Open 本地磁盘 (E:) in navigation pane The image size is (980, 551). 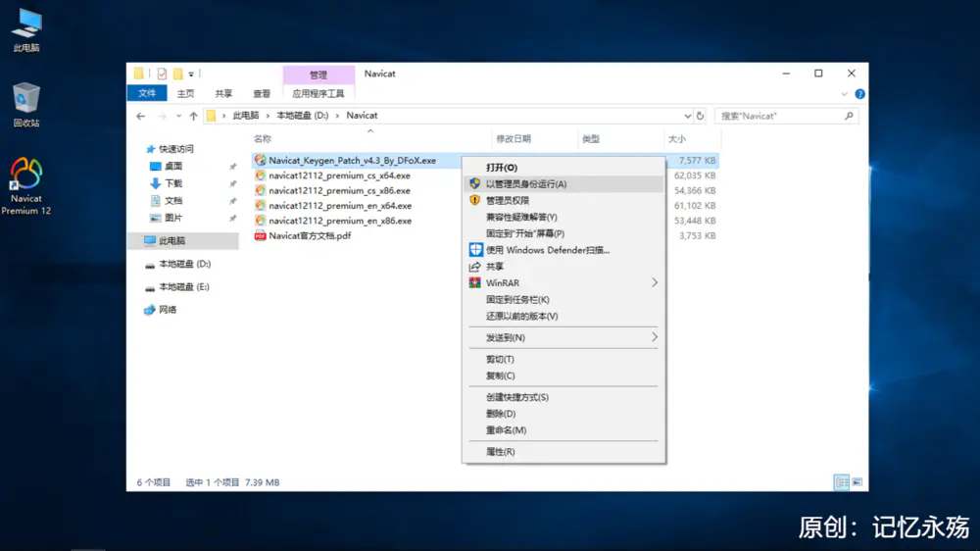point(184,287)
